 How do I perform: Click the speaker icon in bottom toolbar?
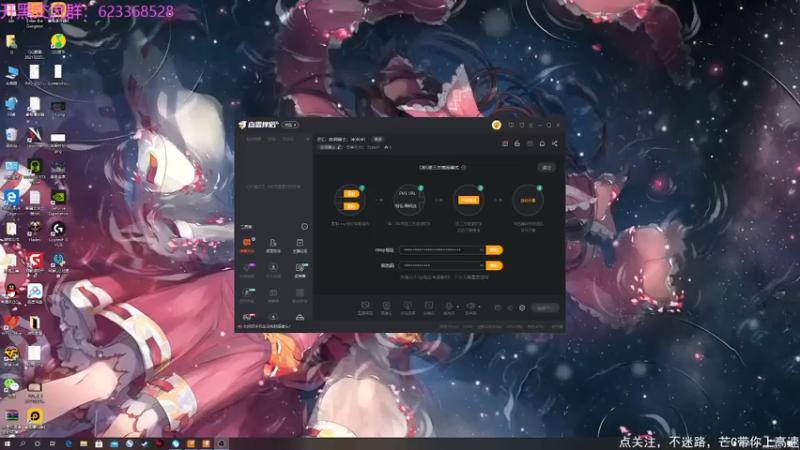point(470,308)
